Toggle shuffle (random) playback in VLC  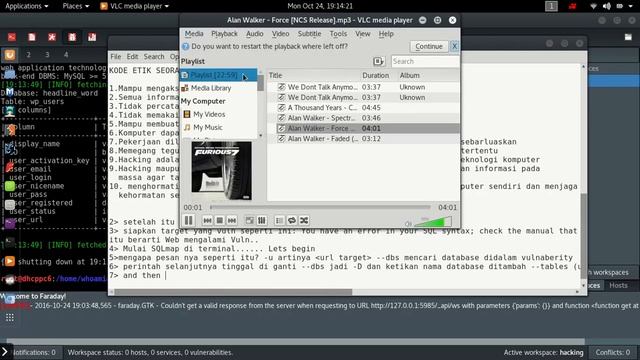pyautogui.click(x=304, y=220)
